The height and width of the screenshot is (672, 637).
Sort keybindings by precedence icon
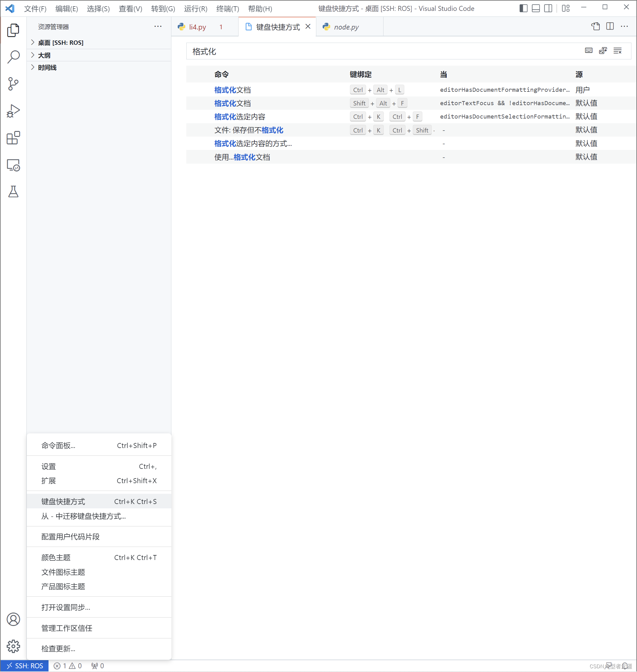(x=603, y=50)
